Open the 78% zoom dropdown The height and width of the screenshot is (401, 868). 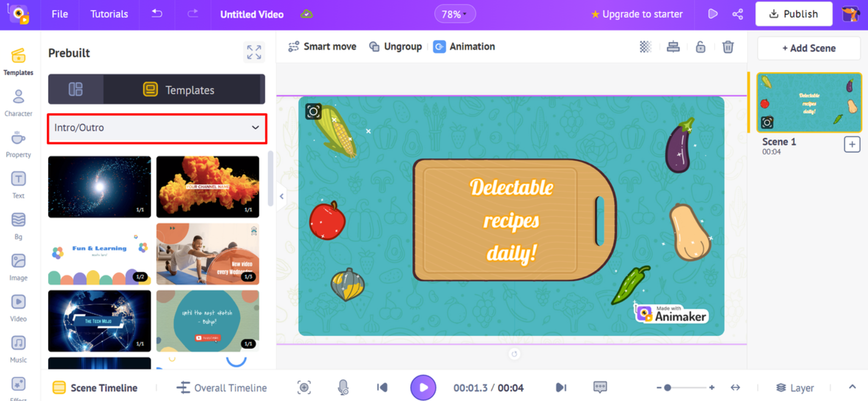click(x=455, y=14)
